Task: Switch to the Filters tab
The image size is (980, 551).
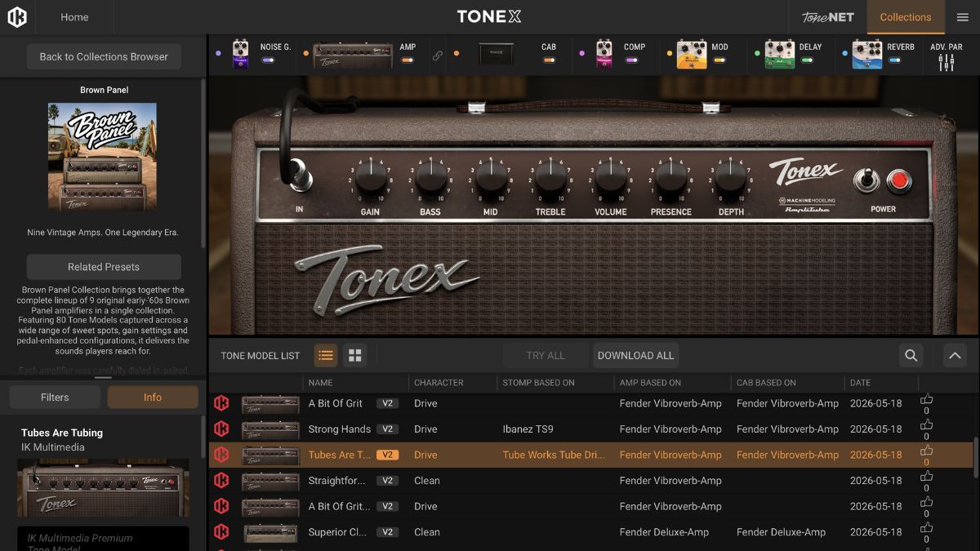Action: coord(55,397)
